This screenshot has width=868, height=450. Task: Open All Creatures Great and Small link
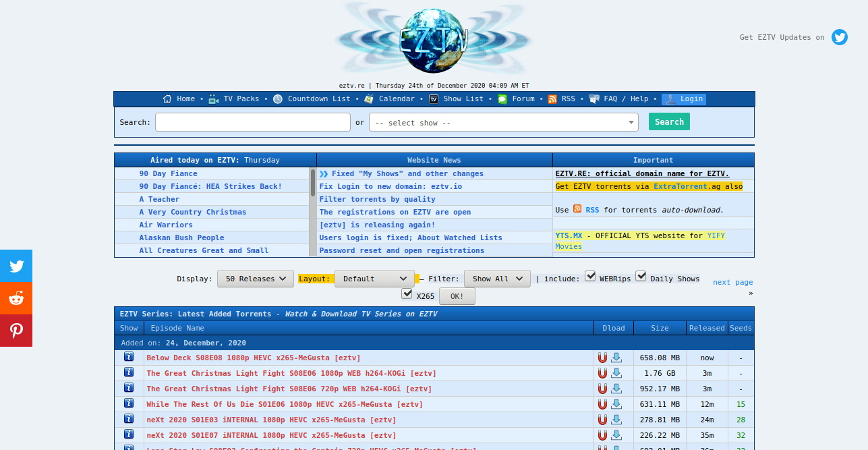(204, 250)
